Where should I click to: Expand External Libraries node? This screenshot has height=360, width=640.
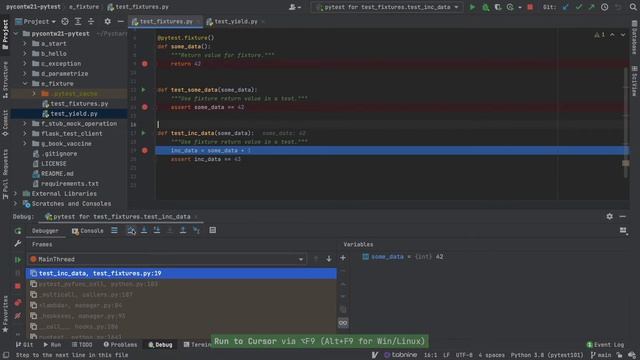pos(16,193)
